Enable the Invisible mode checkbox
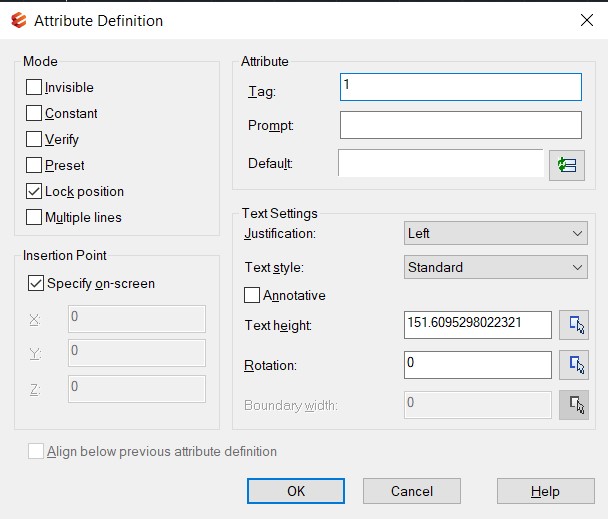This screenshot has height=519, width=608. pyautogui.click(x=34, y=88)
